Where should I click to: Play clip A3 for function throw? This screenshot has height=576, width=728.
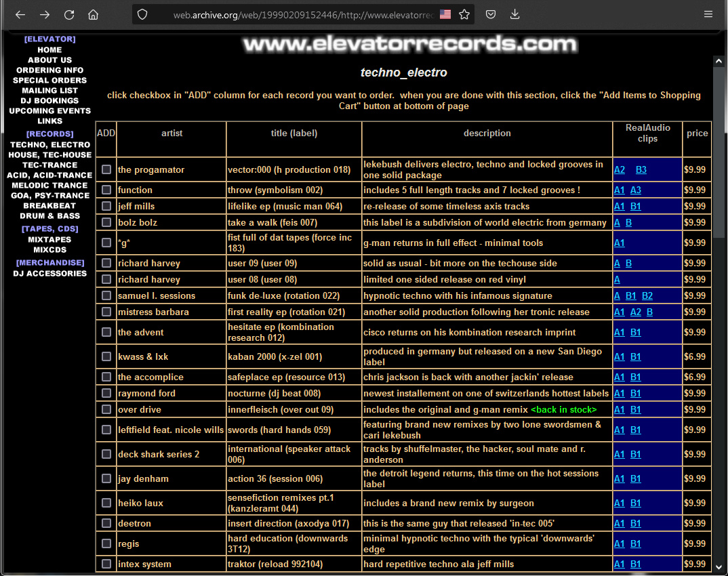636,190
